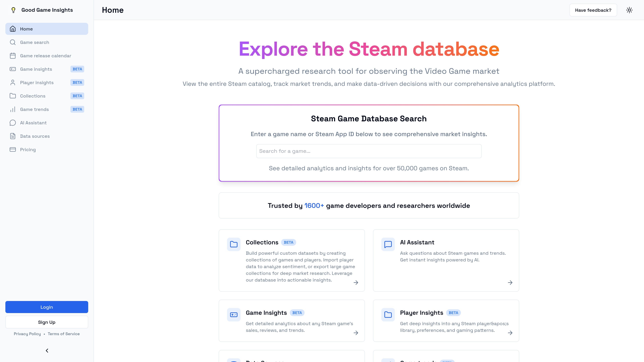Open the Privacy Policy link

[x=27, y=334]
